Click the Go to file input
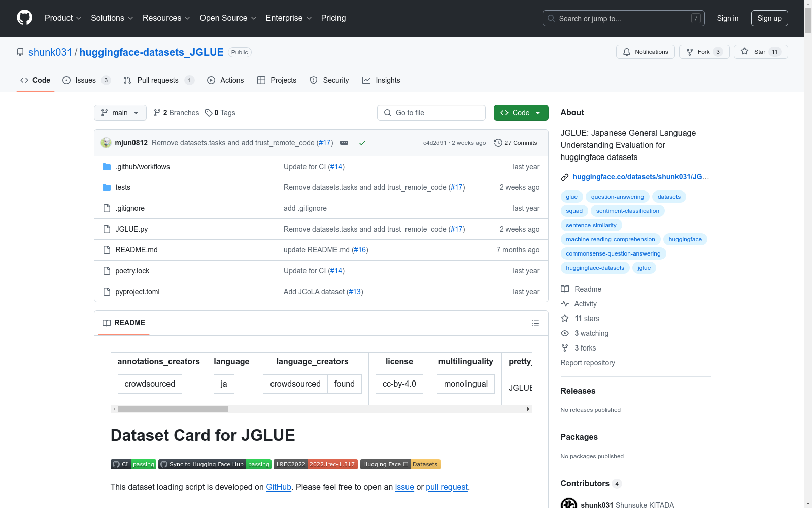Screen dimensions: 812x508 (x=431, y=113)
